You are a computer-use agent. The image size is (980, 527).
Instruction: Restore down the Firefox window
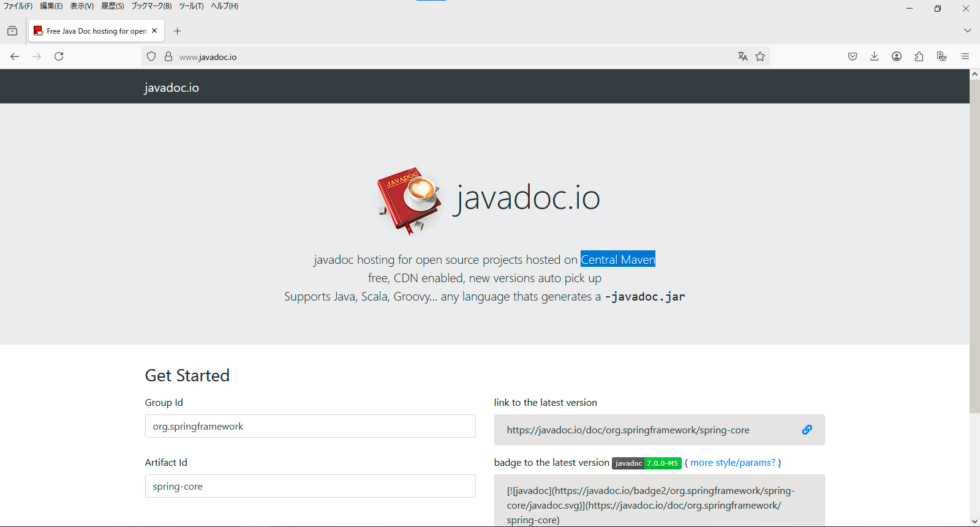coord(938,9)
